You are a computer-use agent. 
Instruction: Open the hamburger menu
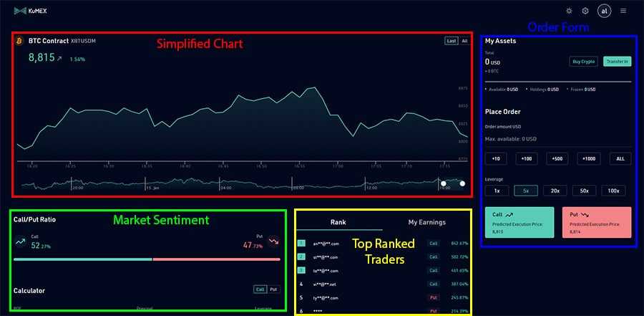[623, 11]
